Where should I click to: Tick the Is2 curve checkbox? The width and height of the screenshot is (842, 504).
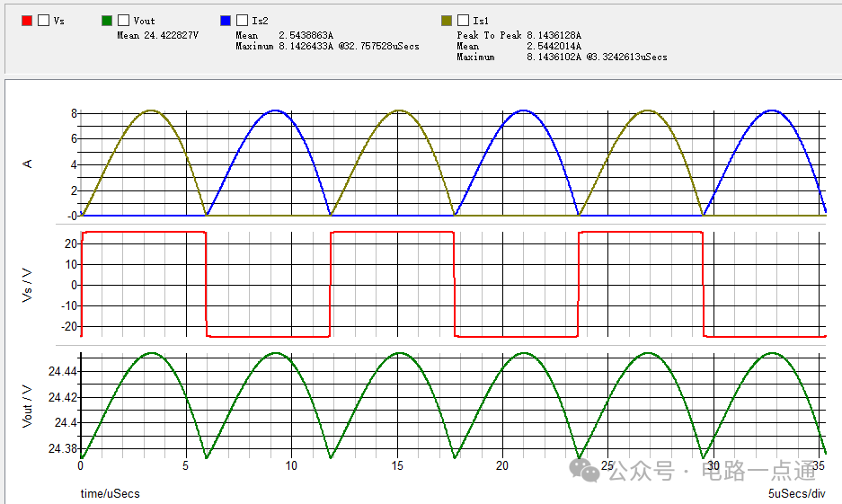click(243, 21)
